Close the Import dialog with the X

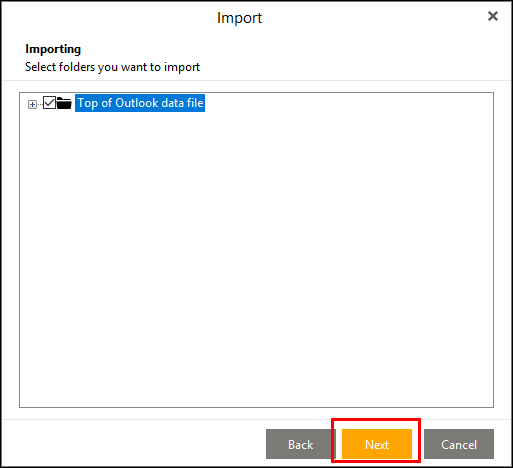(x=493, y=16)
